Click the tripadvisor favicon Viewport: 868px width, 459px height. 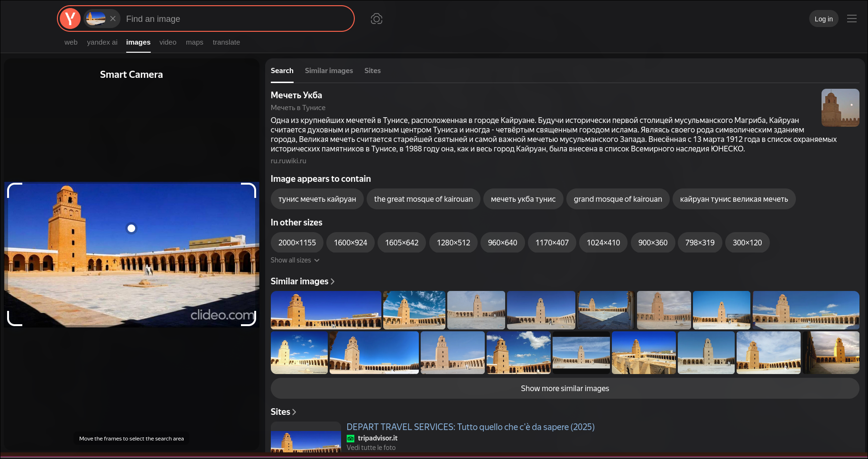pyautogui.click(x=351, y=438)
